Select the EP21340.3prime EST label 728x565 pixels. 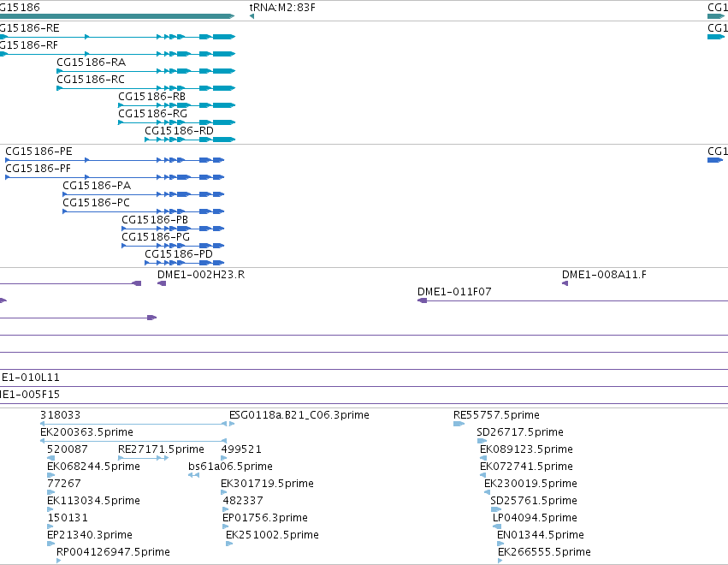(x=90, y=535)
